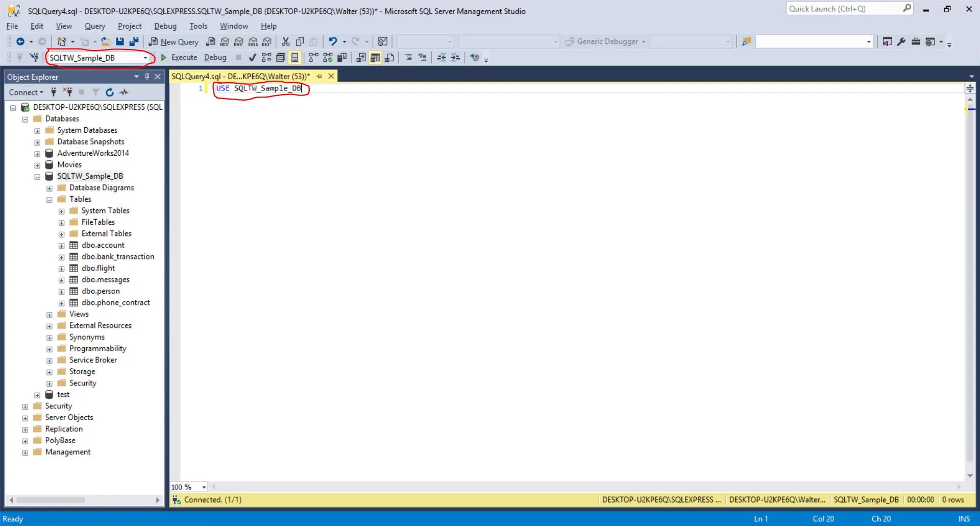The height and width of the screenshot is (526, 980).
Task: Open the SQLTW_Sample_DB database dropdown
Action: [145, 58]
